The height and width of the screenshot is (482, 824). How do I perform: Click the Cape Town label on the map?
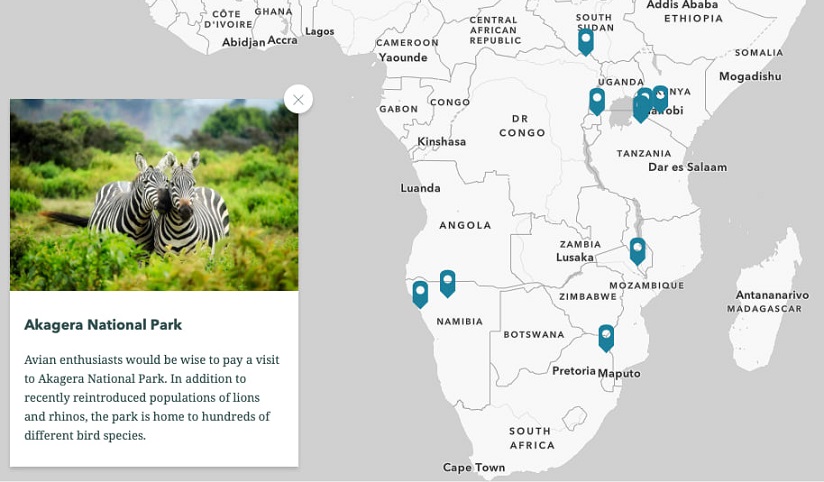pos(473,467)
